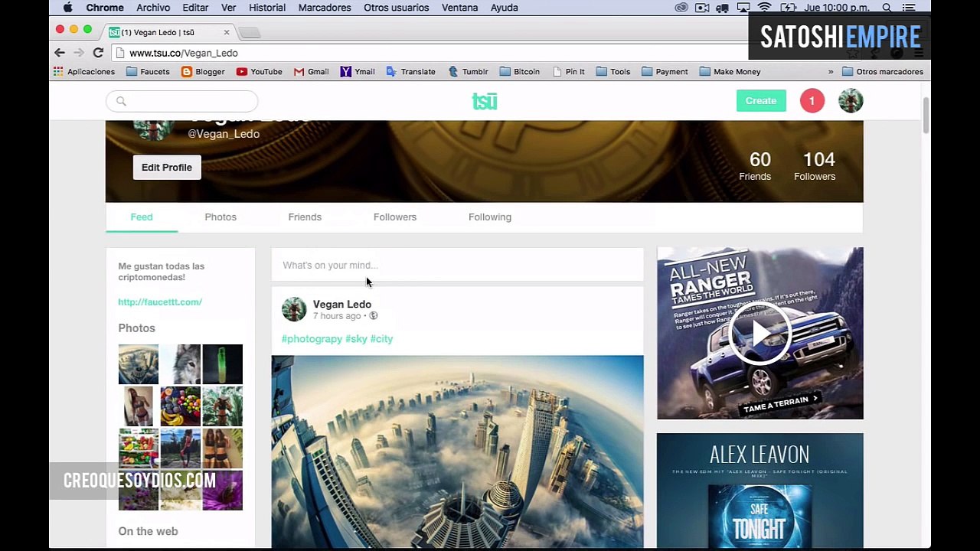Click the post author avatar
This screenshot has height=551, width=980.
coord(294,309)
